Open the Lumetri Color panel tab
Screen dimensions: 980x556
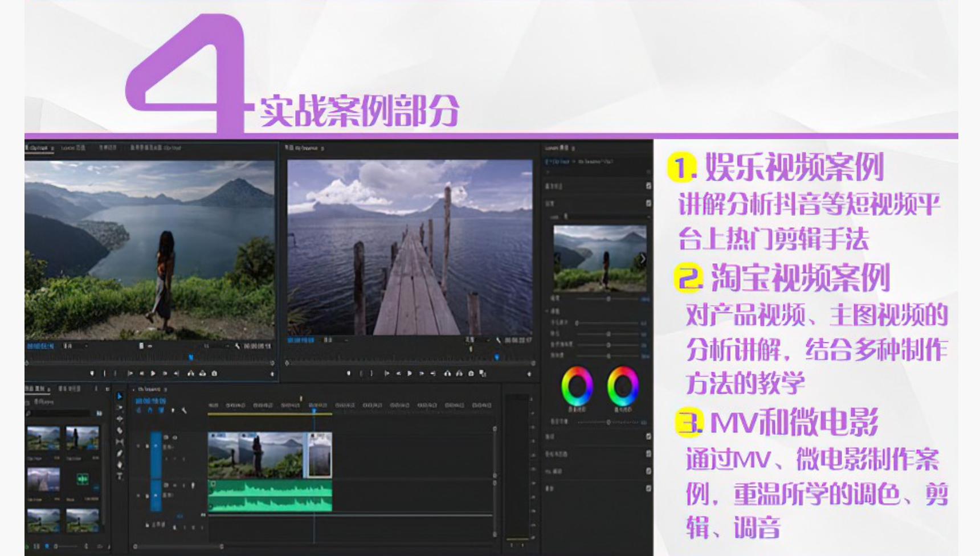tap(557, 148)
